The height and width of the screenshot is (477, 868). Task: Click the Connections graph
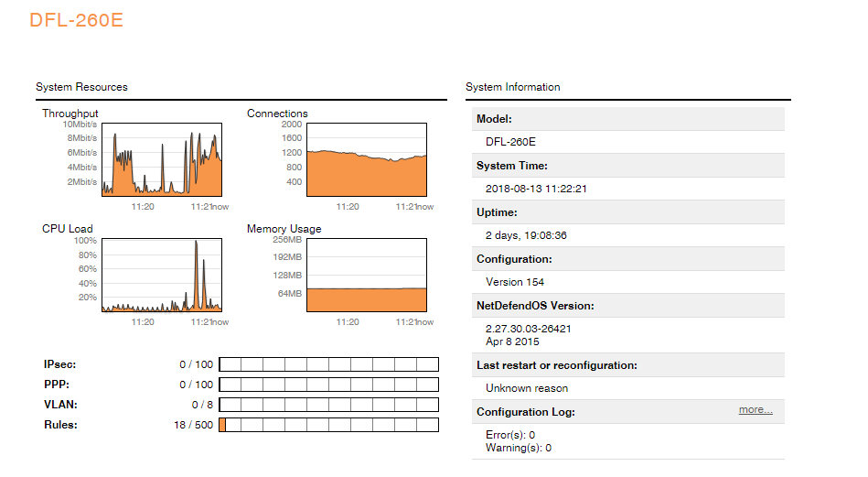point(366,159)
